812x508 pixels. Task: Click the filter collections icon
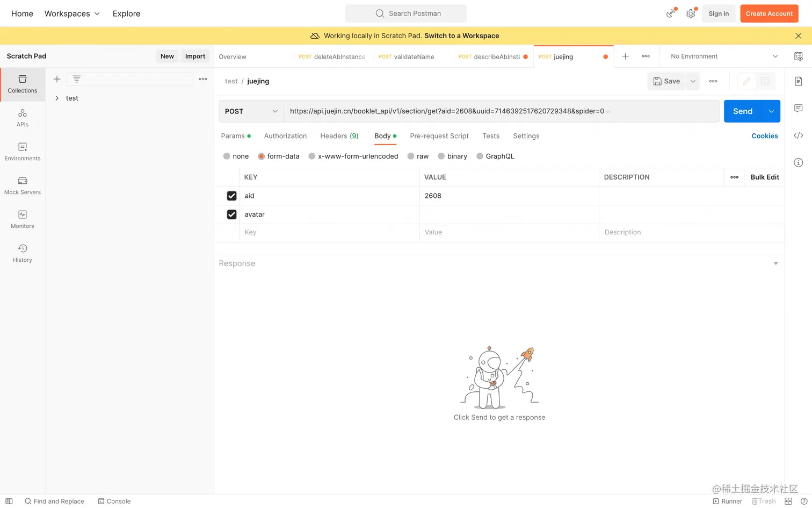pos(77,79)
